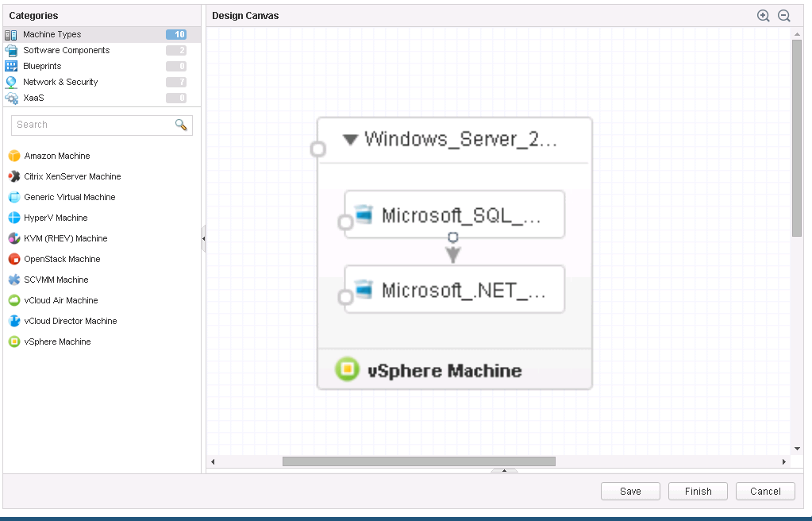Click the Machine Types category icon
Image resolution: width=812 pixels, height=521 pixels.
11,35
